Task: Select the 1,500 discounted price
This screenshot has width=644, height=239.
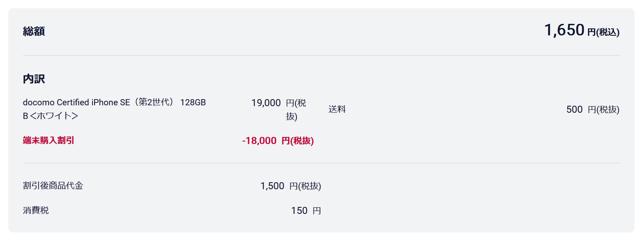Action: coord(272,186)
